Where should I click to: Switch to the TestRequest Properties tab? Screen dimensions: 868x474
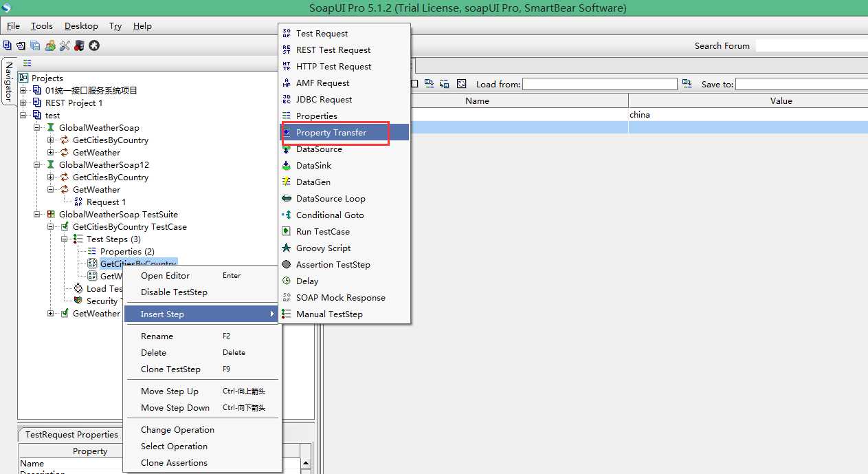coord(71,435)
